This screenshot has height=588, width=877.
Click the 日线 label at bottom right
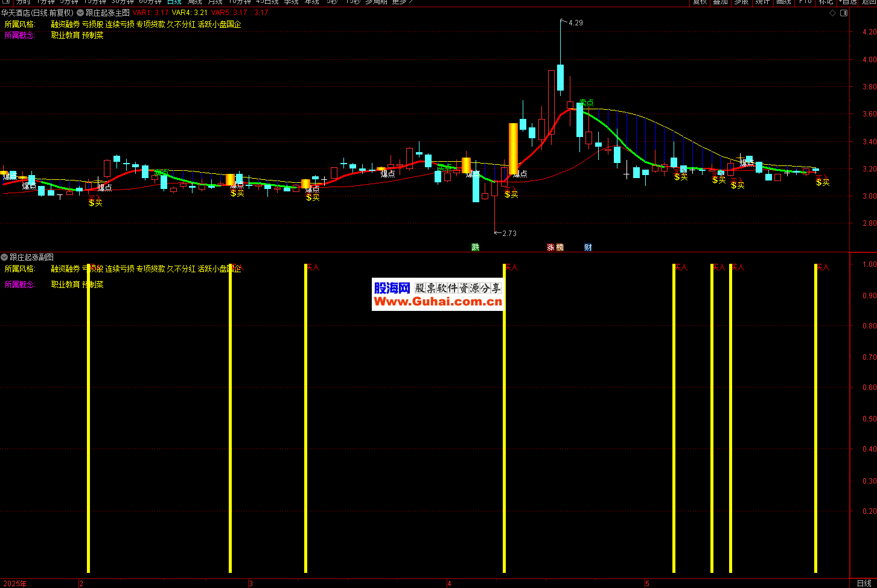click(x=864, y=583)
